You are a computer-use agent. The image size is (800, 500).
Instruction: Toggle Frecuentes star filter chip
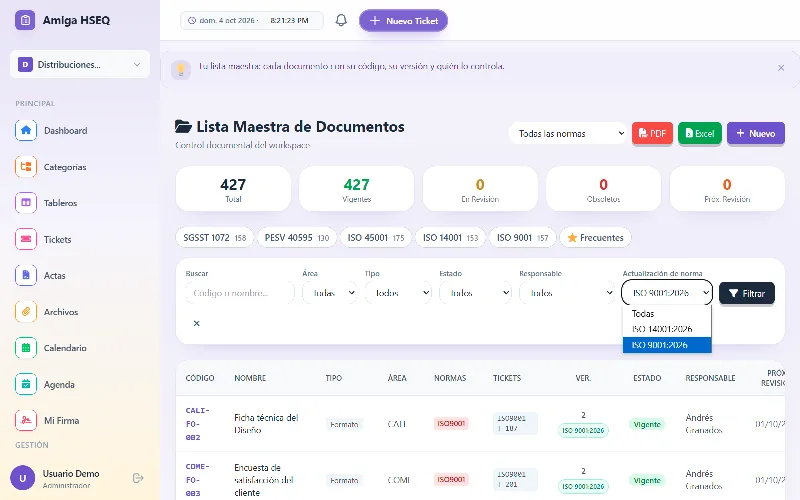click(x=595, y=238)
